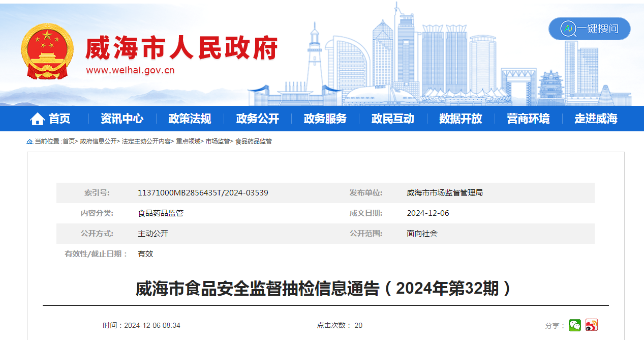644x340 pixels.
Task: Share article via WeChat icon
Action: point(575,325)
